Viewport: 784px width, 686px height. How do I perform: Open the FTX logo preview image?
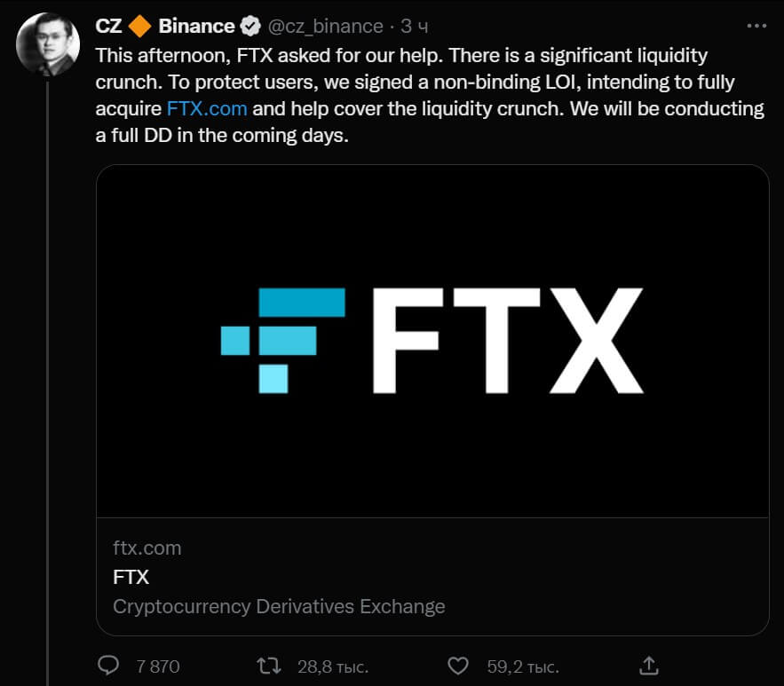432,341
